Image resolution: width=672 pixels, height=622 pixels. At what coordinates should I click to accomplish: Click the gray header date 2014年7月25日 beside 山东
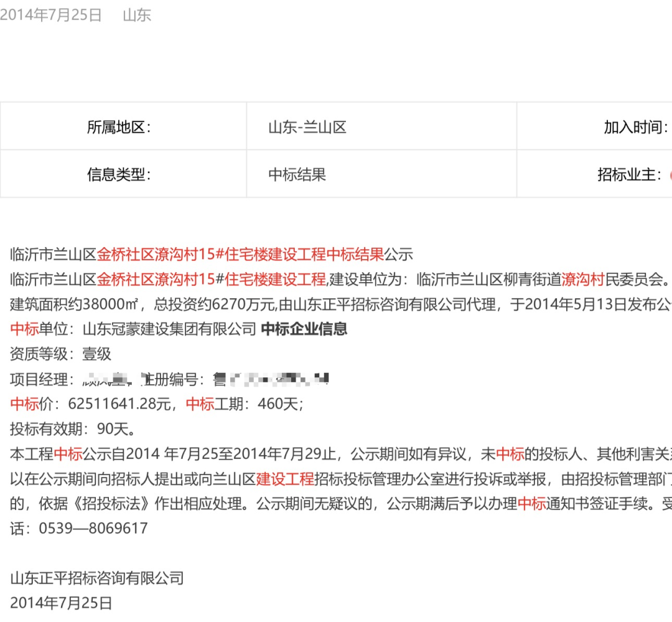(50, 15)
